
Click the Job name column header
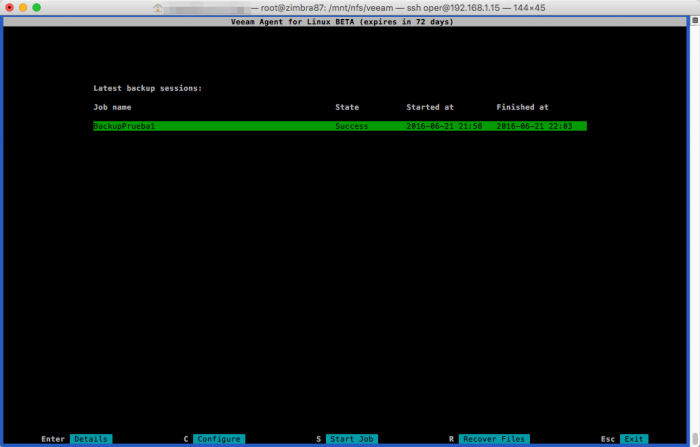tap(112, 107)
